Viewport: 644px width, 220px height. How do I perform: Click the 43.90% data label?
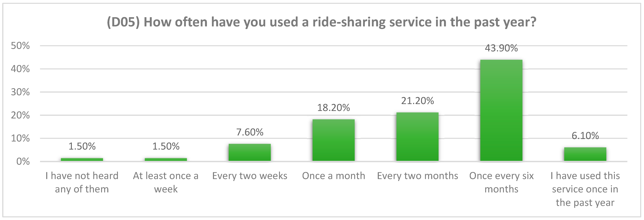pos(501,48)
